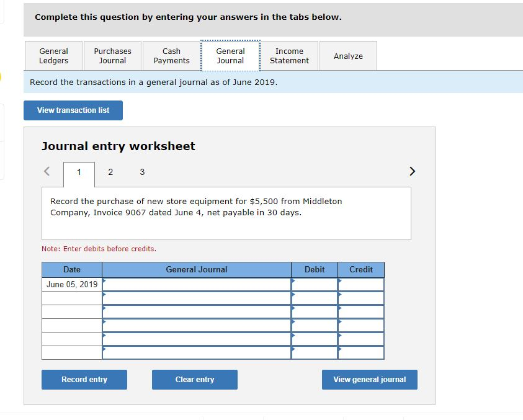Viewport: 523px width, 420px height.
Task: Click the June 05, 2019 date cell
Action: [x=71, y=284]
